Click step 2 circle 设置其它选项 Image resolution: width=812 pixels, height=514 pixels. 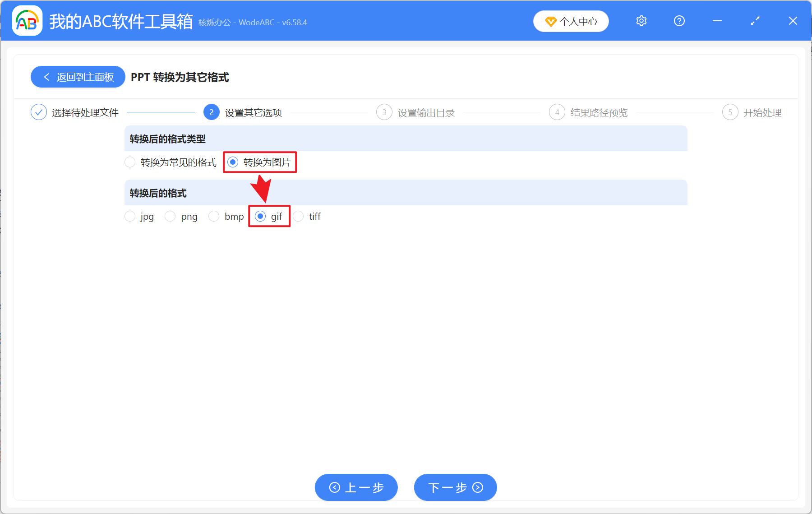coord(211,112)
